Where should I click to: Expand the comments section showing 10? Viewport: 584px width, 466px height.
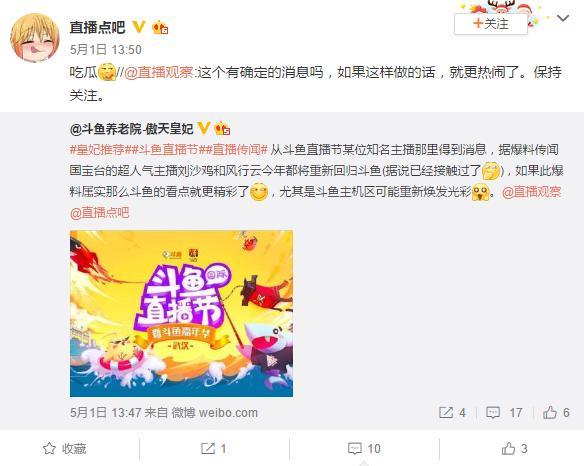(364, 448)
